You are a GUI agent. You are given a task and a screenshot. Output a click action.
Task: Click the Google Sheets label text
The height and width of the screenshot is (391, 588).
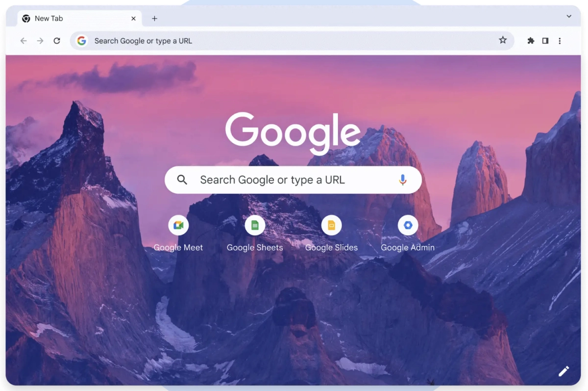pos(255,248)
